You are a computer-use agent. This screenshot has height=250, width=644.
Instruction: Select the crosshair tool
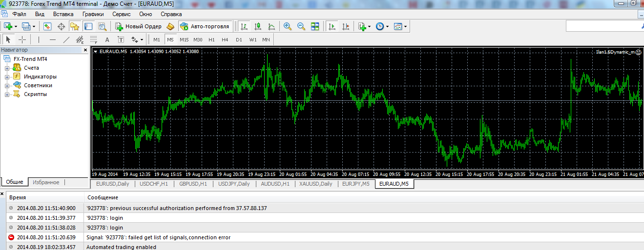click(22, 39)
